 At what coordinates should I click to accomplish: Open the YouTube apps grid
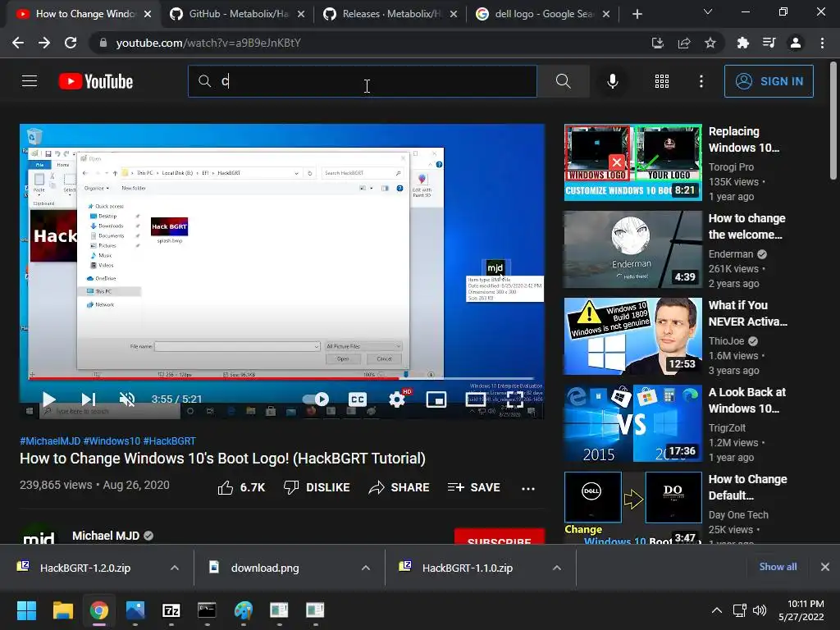click(x=662, y=81)
